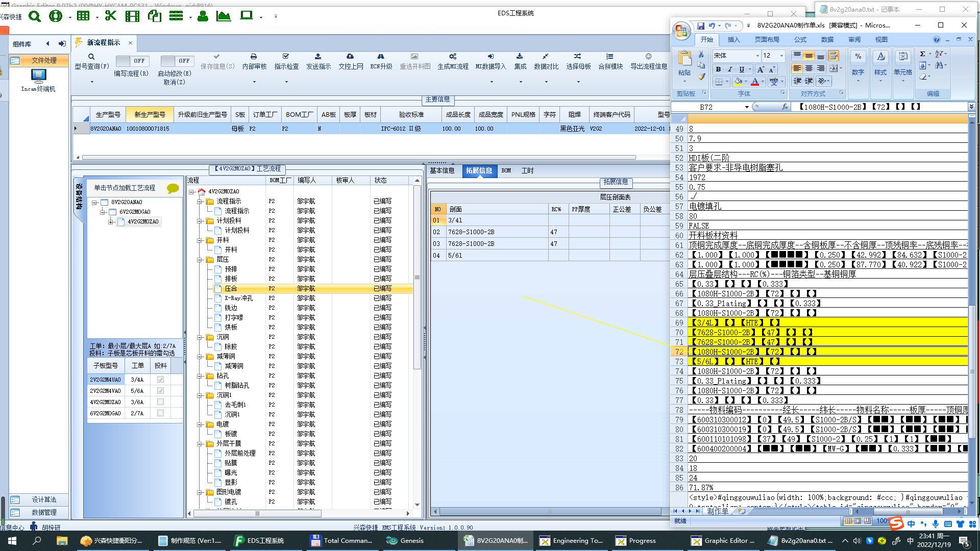Screen dimensions: 980x551
Task: Open the Excel cell Name Box dropdown
Action: [747, 107]
